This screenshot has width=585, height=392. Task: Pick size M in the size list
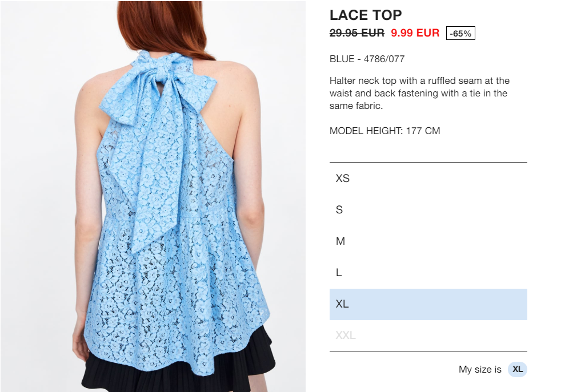[x=428, y=241]
